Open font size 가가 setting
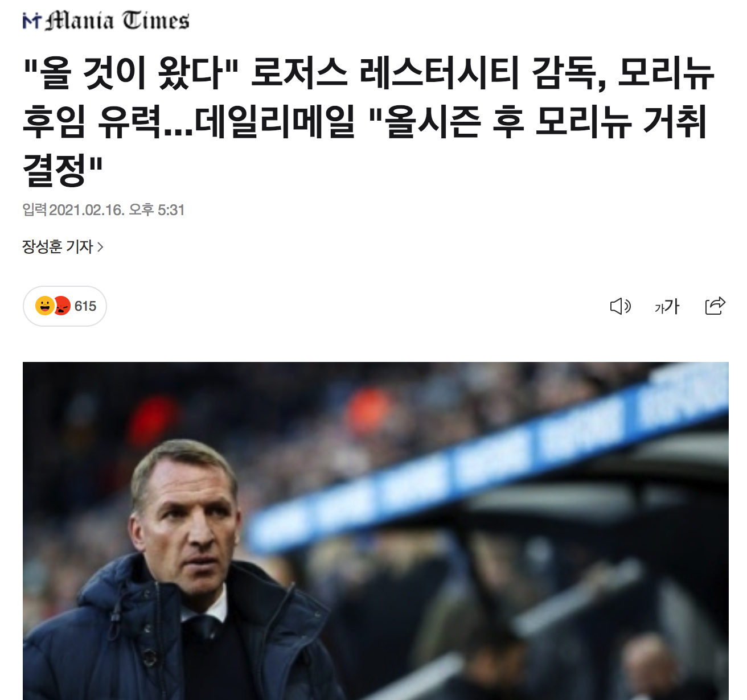747x700 pixels. (x=667, y=307)
